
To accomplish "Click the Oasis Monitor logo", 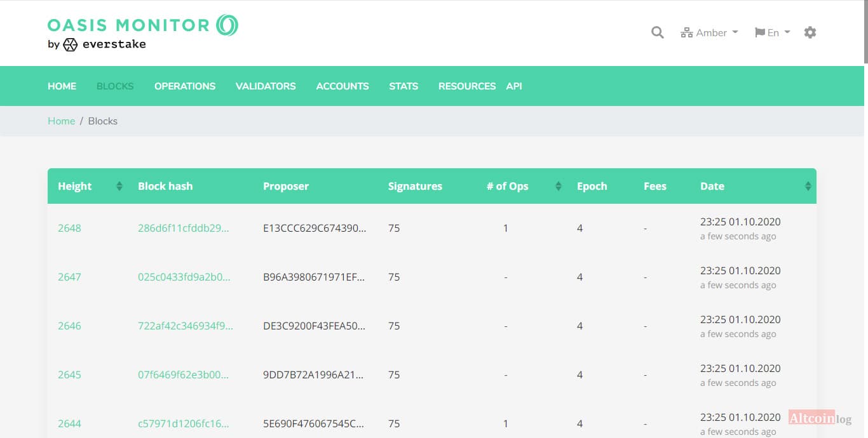I will pos(143,32).
